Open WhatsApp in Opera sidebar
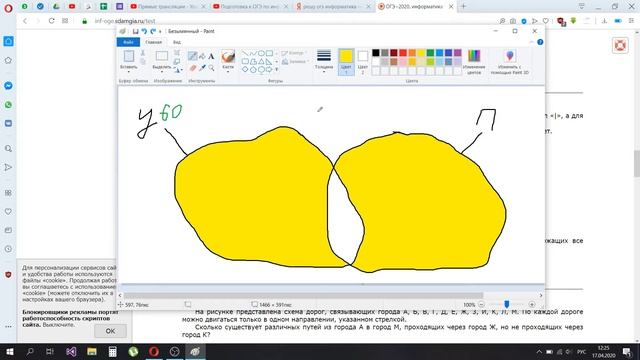 [8, 105]
